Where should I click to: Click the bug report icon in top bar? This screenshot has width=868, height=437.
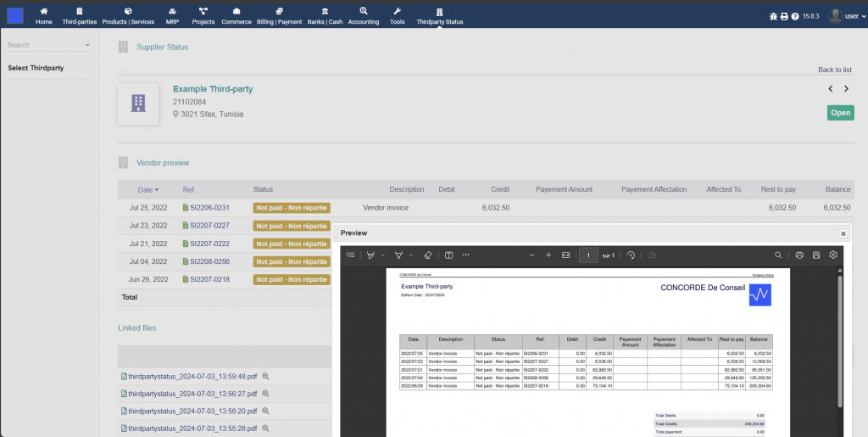(x=772, y=16)
